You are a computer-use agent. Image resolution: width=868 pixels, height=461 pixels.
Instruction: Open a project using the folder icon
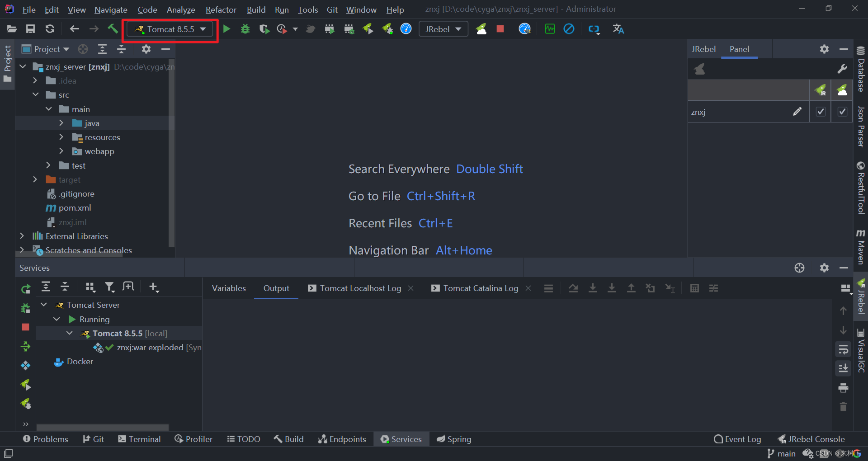click(12, 29)
